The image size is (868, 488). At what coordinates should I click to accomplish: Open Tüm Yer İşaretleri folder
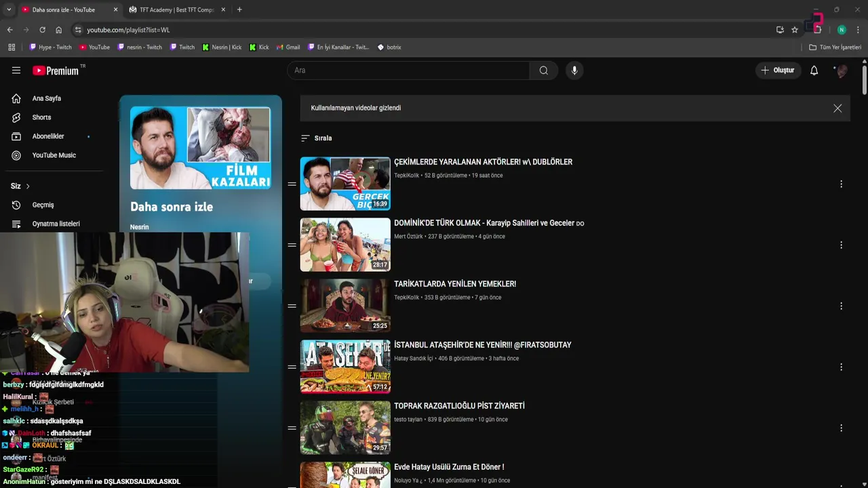point(835,47)
